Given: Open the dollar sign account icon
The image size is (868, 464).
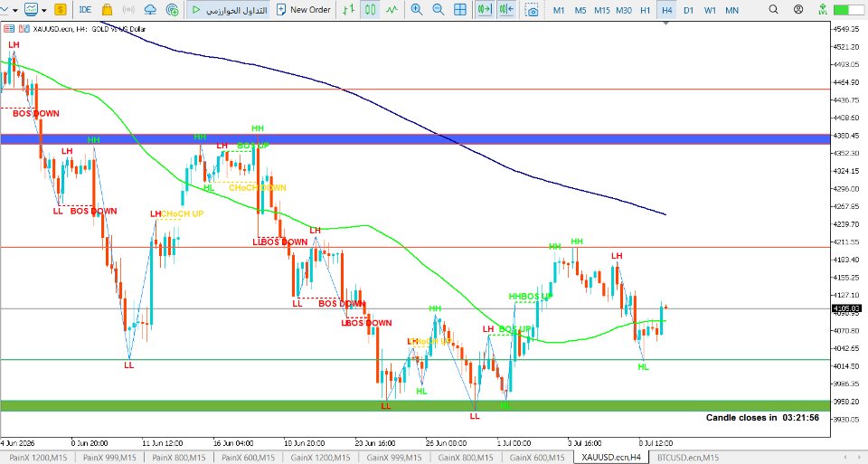Looking at the screenshot, I should tap(61, 9).
